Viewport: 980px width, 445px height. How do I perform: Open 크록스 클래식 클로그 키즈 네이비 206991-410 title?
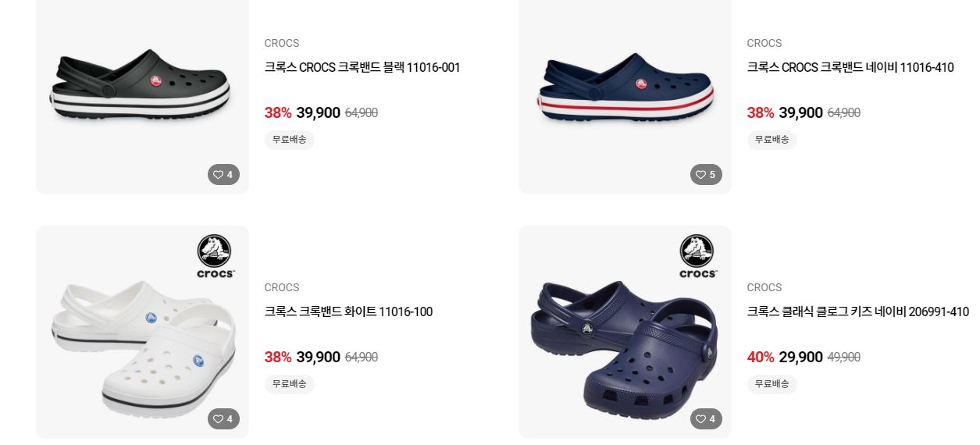(857, 312)
